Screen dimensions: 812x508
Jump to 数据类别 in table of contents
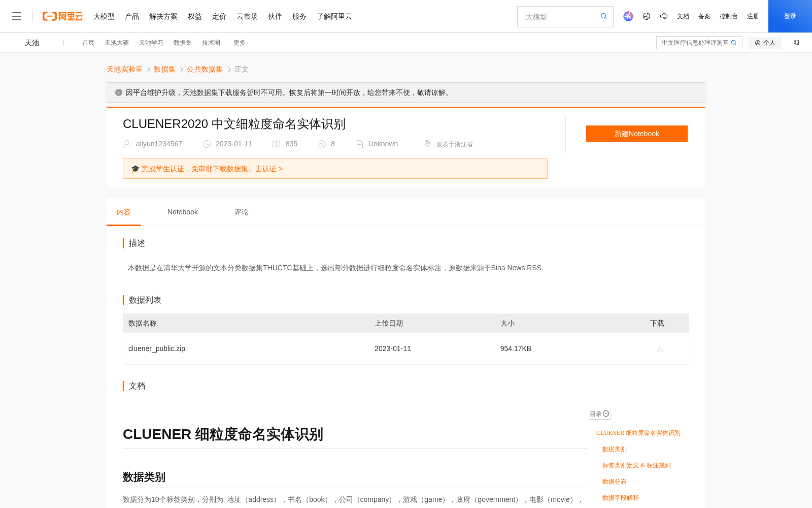tap(615, 449)
